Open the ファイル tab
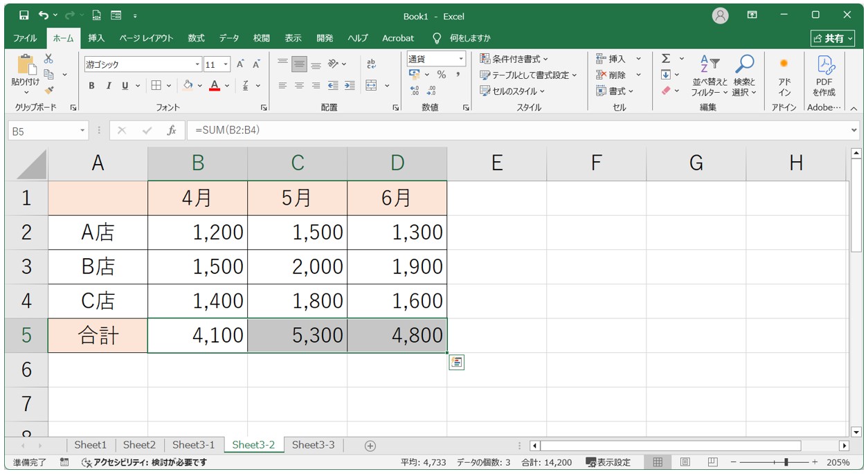 click(25, 38)
